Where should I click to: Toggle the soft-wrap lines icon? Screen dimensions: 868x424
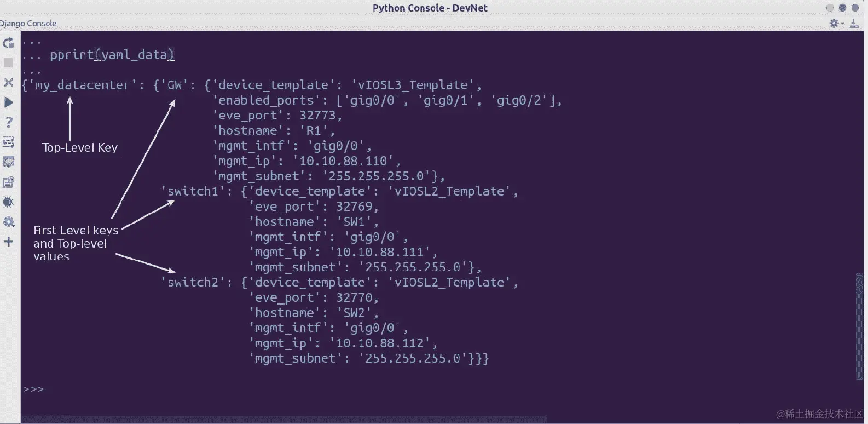tap(8, 142)
